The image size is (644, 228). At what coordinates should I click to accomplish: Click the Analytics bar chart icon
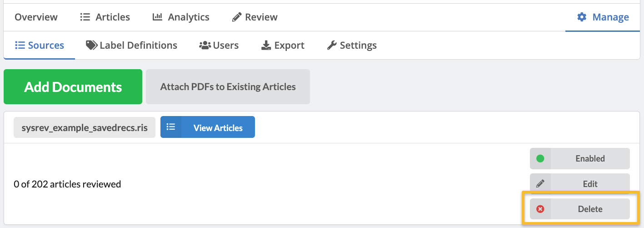[157, 17]
